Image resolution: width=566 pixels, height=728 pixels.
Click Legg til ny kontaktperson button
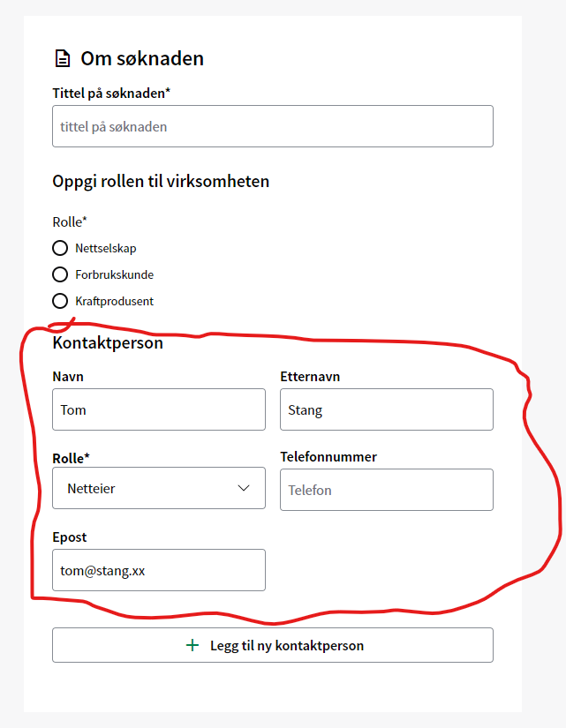pyautogui.click(x=273, y=645)
